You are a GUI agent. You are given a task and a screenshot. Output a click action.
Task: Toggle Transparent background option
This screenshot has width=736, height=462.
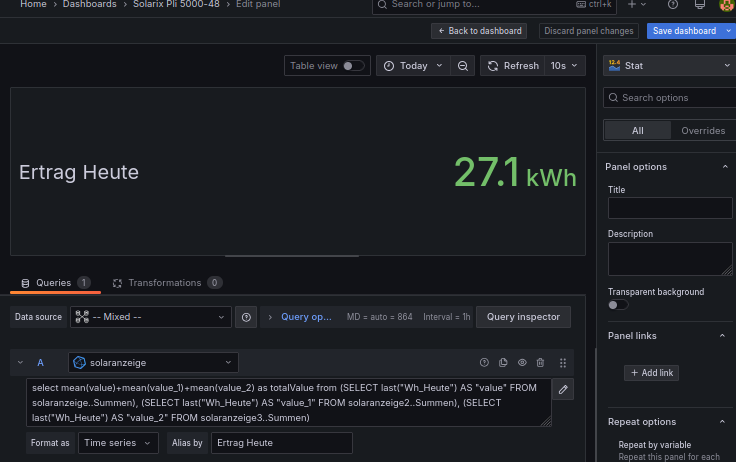click(x=618, y=305)
